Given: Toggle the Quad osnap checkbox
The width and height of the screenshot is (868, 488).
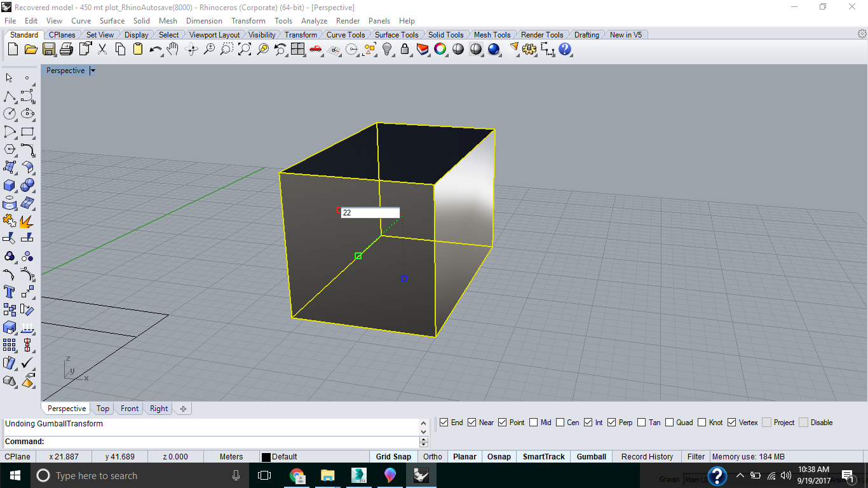Looking at the screenshot, I should (670, 423).
